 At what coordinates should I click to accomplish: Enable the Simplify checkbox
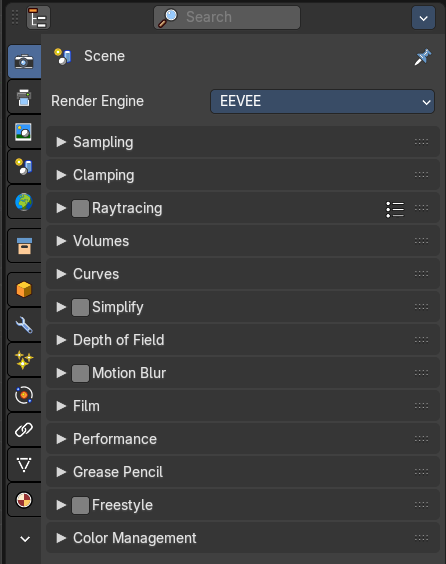pyautogui.click(x=81, y=307)
